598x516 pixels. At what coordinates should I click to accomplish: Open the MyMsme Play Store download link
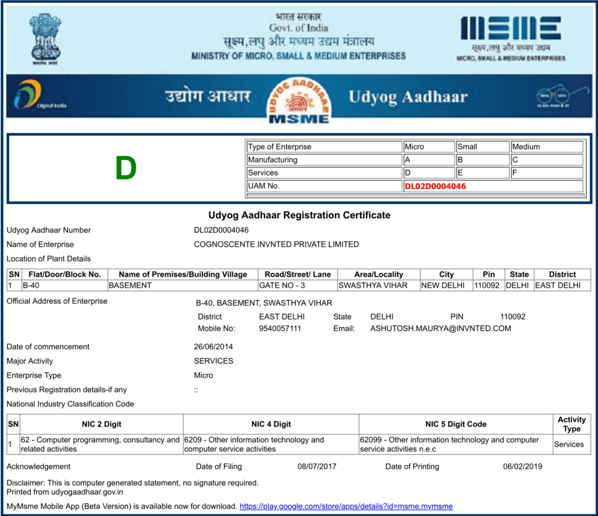pyautogui.click(x=346, y=506)
